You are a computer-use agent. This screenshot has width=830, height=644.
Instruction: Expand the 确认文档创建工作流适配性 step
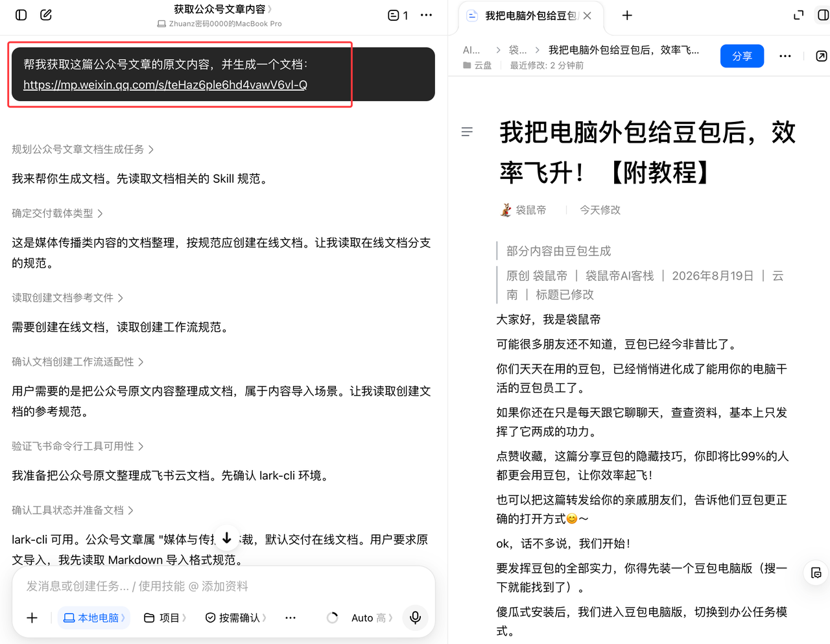tap(78, 362)
